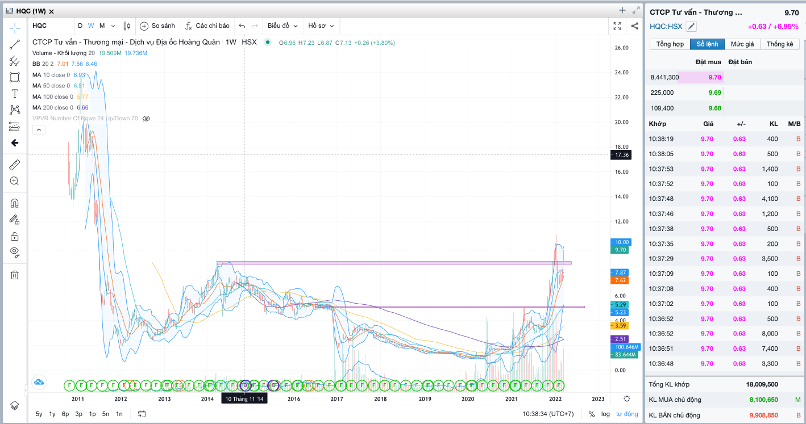Select the trend line drawing tool
The height and width of the screenshot is (424, 806).
[15, 44]
